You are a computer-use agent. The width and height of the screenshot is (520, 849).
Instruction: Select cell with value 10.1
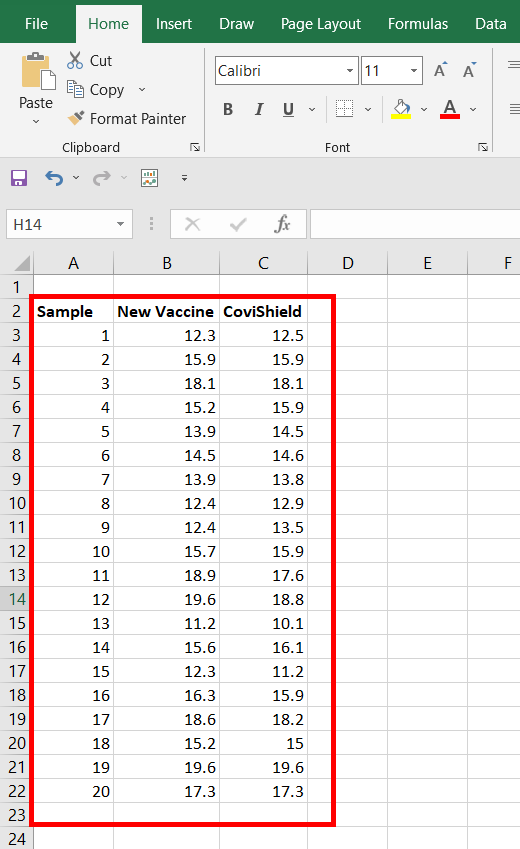[x=263, y=623]
